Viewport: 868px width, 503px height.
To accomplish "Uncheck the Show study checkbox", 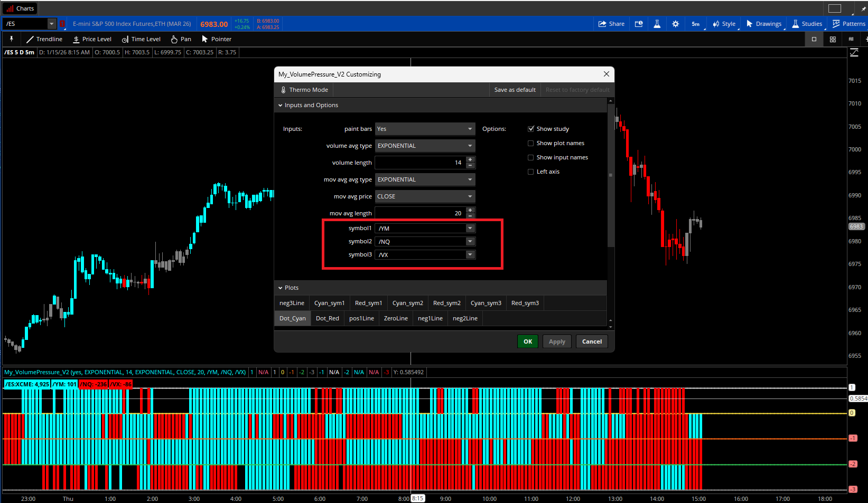I will (531, 129).
